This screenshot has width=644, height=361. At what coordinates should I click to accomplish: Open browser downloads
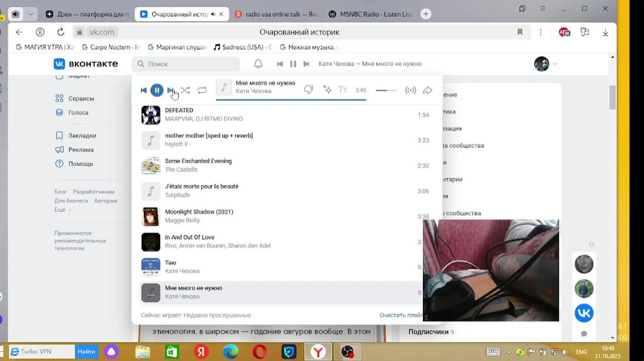point(605,32)
